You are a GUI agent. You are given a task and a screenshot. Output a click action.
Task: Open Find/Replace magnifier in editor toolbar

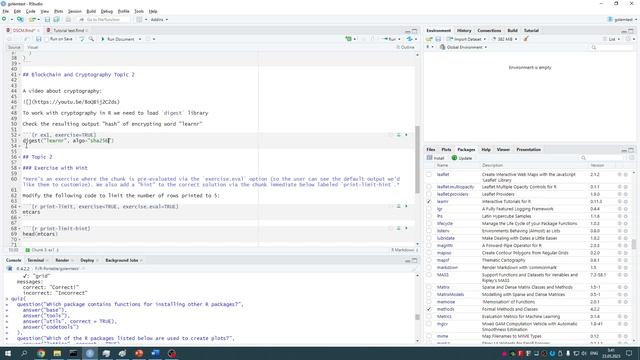(91, 39)
